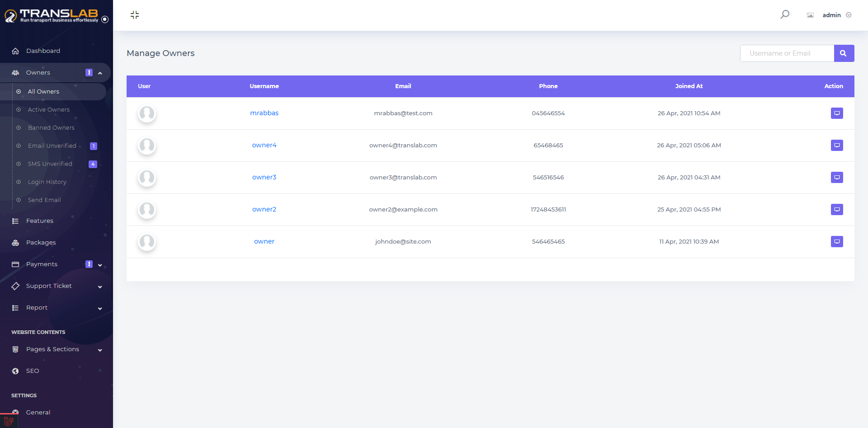This screenshot has height=428, width=868.
Task: Click johndoe@site.com row avatar
Action: (147, 242)
